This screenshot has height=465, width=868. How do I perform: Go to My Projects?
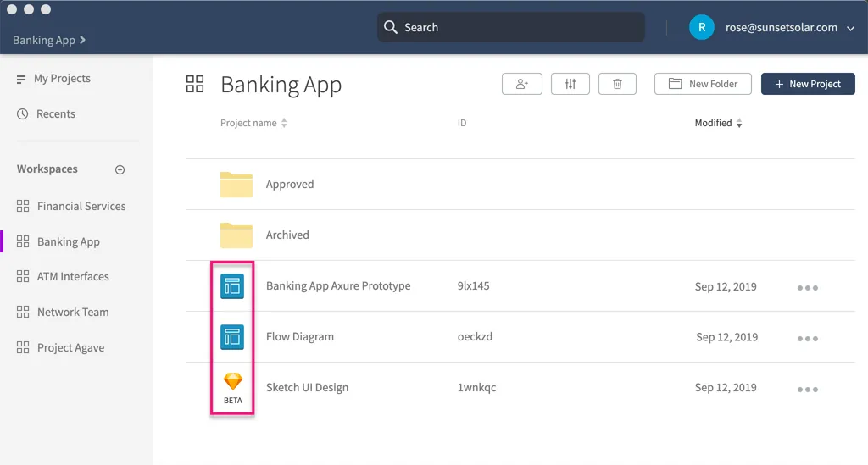pos(62,79)
